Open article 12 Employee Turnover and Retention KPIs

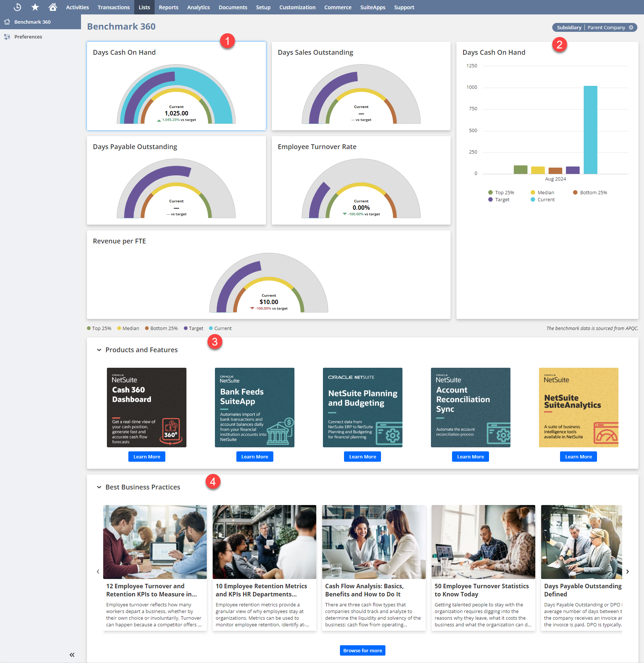click(155, 568)
